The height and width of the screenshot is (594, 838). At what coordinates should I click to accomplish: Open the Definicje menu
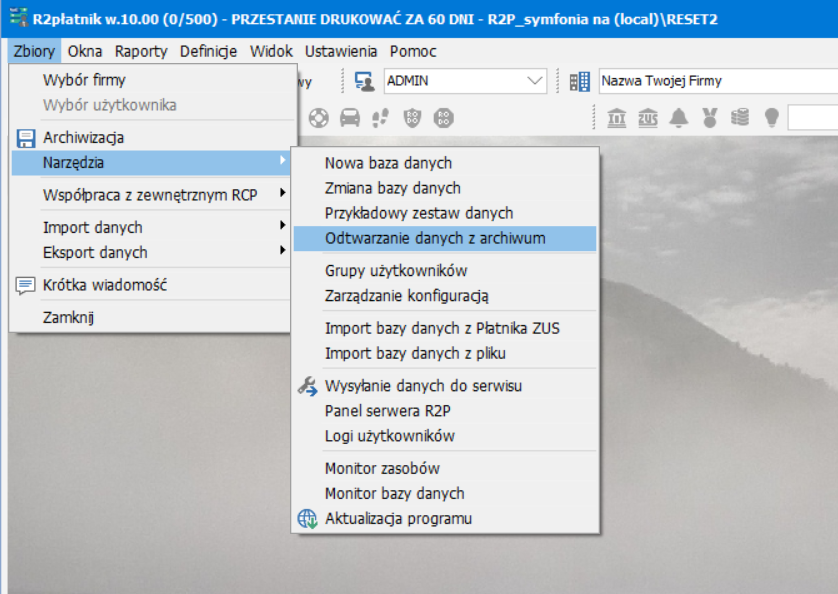coord(208,51)
